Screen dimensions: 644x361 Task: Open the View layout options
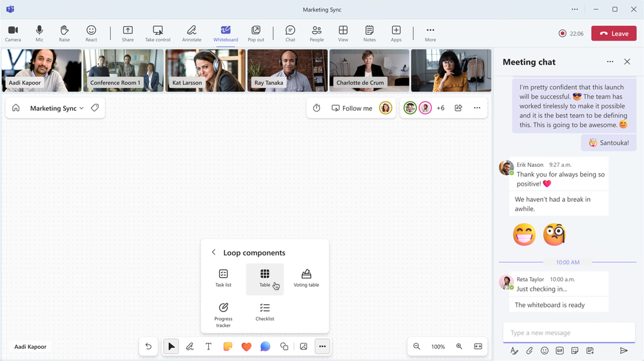click(343, 34)
